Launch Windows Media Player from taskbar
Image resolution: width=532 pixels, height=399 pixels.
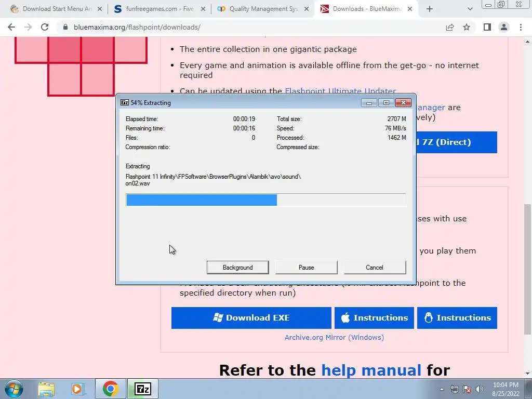(x=77, y=389)
